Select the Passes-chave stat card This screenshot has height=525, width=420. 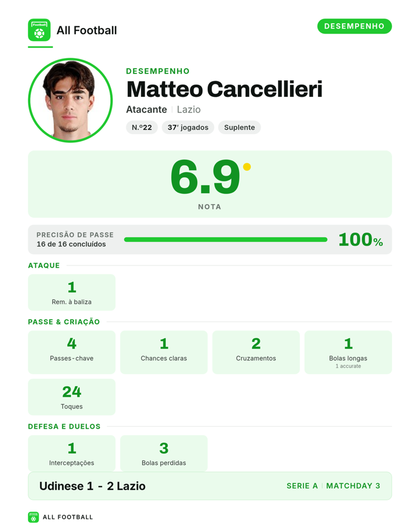point(72,352)
